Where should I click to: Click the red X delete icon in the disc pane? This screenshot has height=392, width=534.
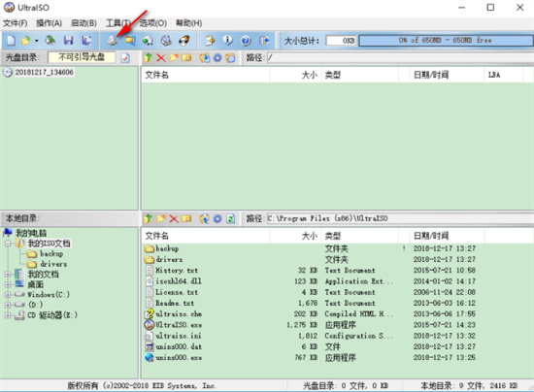click(161, 58)
